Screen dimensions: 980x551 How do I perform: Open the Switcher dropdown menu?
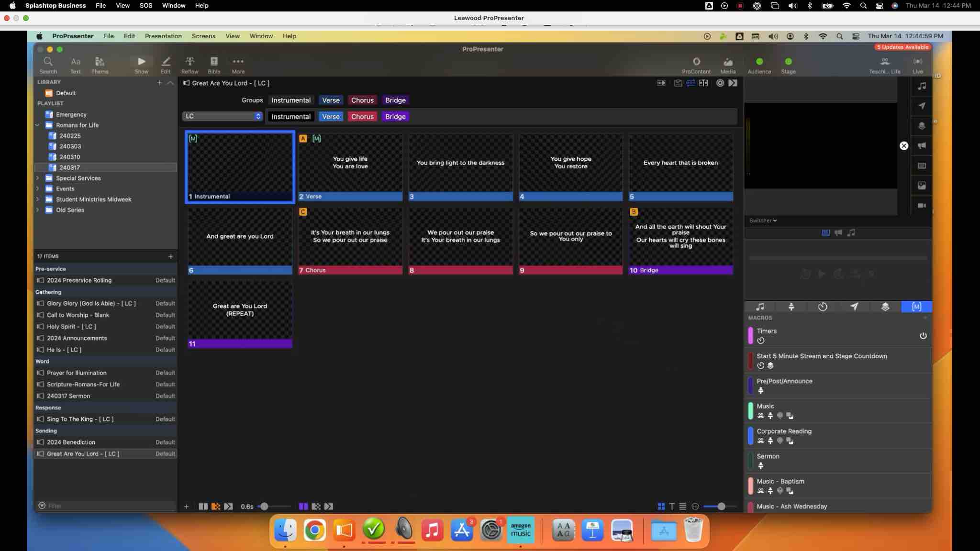click(x=763, y=220)
